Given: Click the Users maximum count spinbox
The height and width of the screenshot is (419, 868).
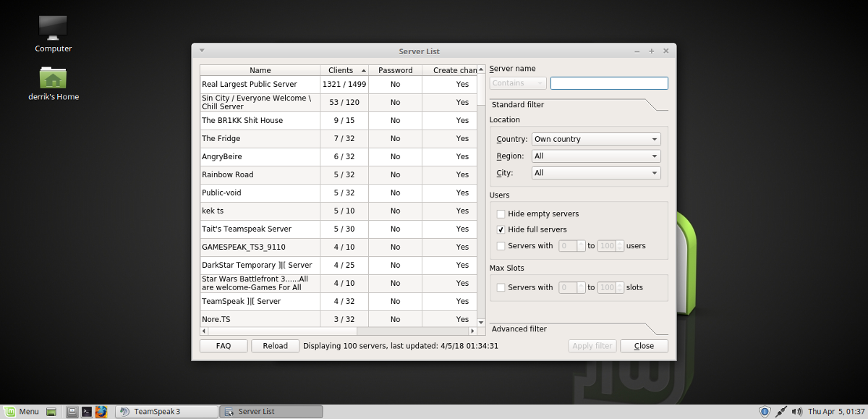Looking at the screenshot, I should pyautogui.click(x=610, y=246).
